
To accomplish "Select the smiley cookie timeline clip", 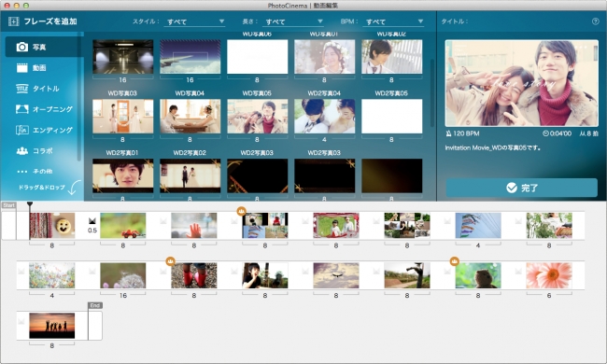I will point(52,226).
